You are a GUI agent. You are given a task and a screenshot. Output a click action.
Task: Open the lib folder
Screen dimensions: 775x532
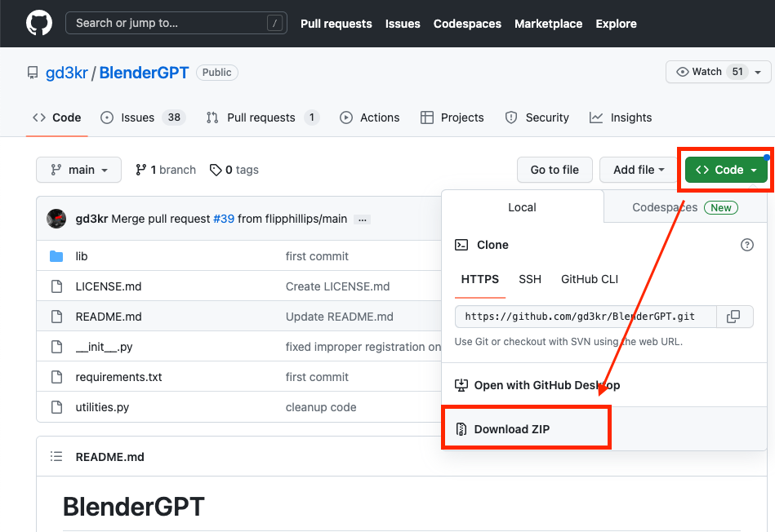coord(82,256)
